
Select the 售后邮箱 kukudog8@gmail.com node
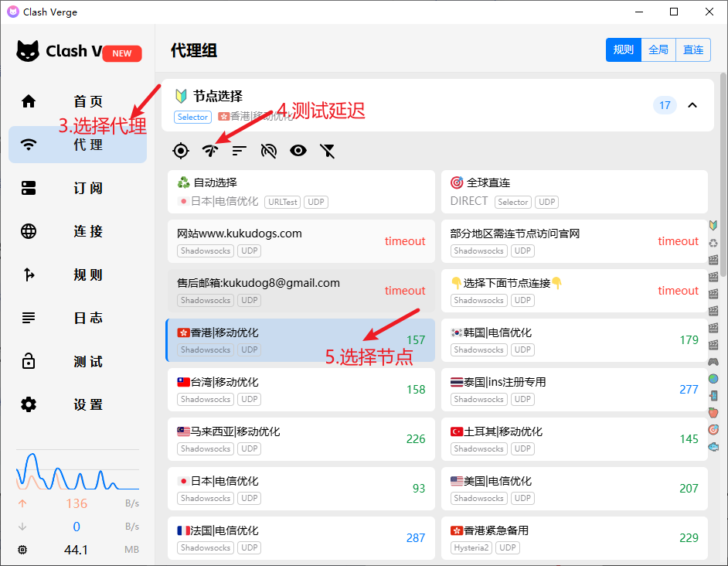pos(301,291)
